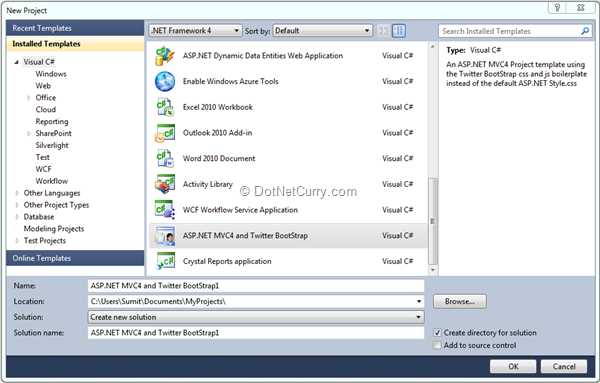The image size is (600, 383).
Task: Click the Browse... button
Action: (x=460, y=302)
